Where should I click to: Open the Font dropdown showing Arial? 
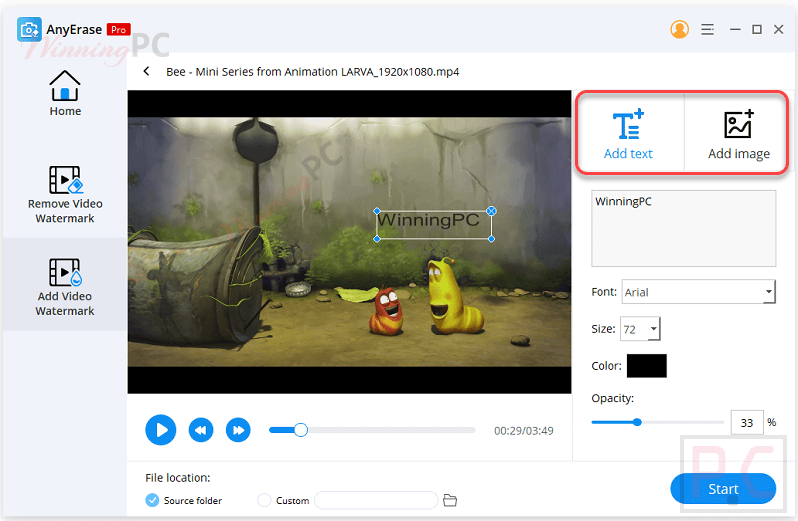tap(698, 292)
